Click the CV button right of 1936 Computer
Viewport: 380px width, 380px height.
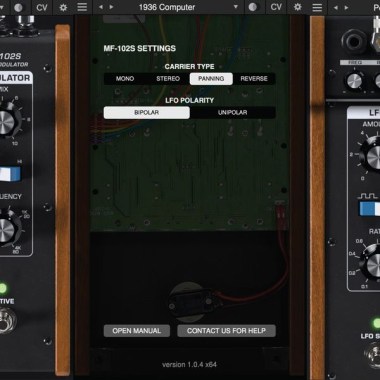tap(276, 7)
